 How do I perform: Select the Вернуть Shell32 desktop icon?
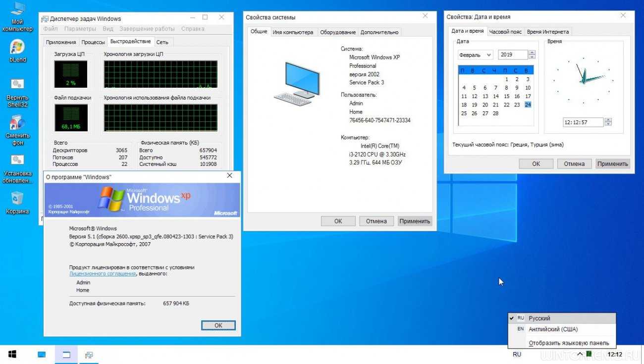pos(17,93)
